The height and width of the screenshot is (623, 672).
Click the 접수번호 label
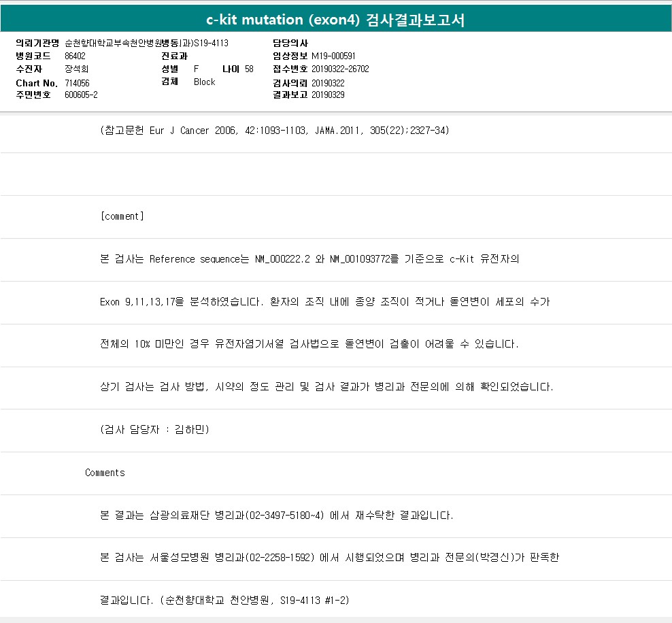tap(290, 69)
